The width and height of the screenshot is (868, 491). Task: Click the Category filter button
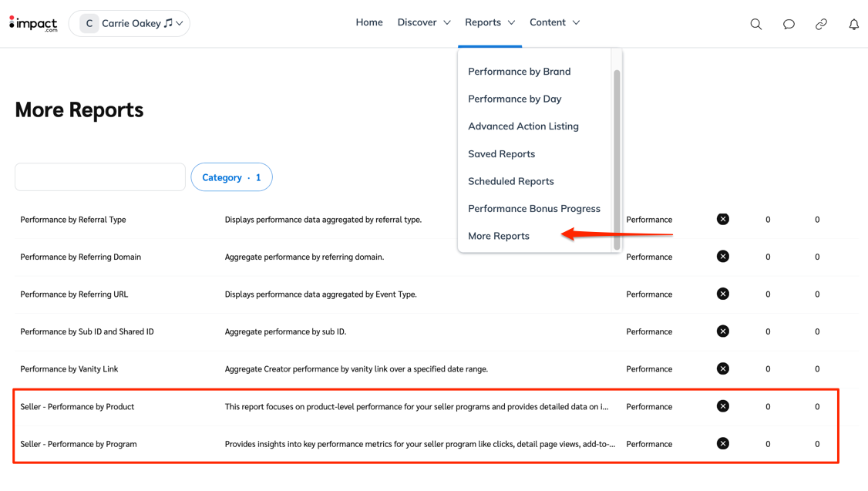[231, 177]
